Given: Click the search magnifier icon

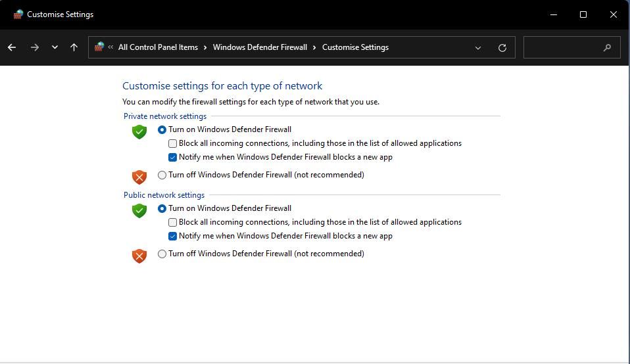Looking at the screenshot, I should (607, 47).
